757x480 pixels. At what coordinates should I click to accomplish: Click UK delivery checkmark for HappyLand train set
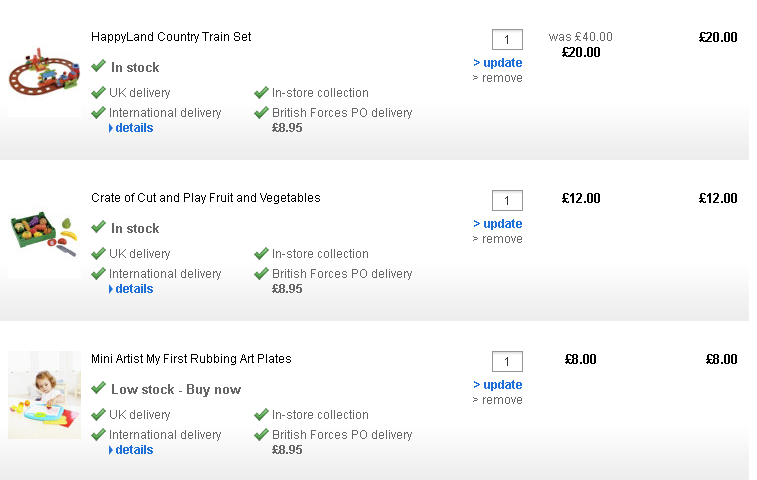coord(98,93)
